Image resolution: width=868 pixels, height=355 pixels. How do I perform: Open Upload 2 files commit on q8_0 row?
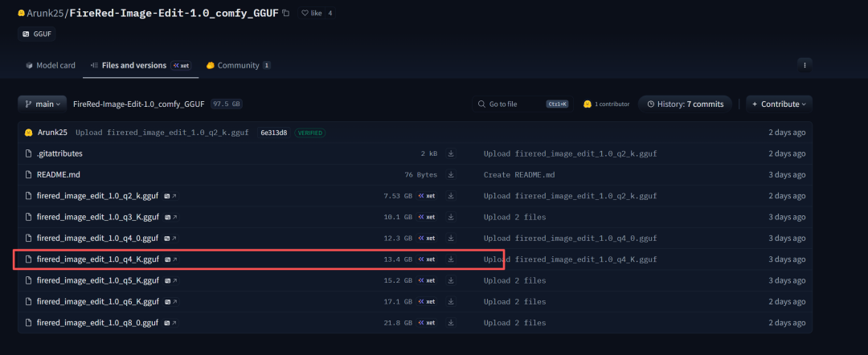coord(515,322)
